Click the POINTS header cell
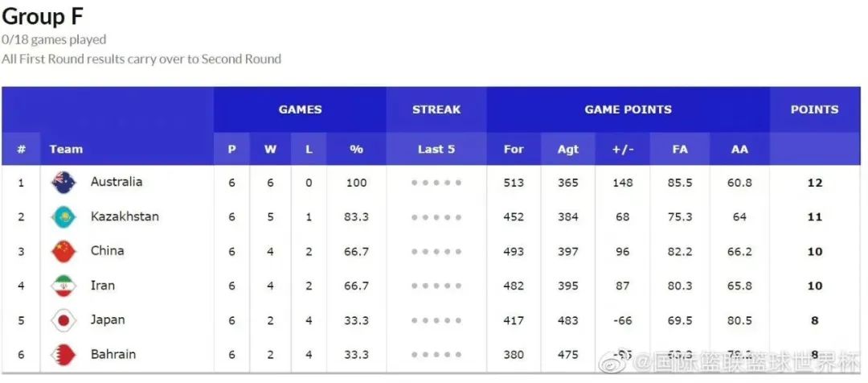 tap(814, 109)
